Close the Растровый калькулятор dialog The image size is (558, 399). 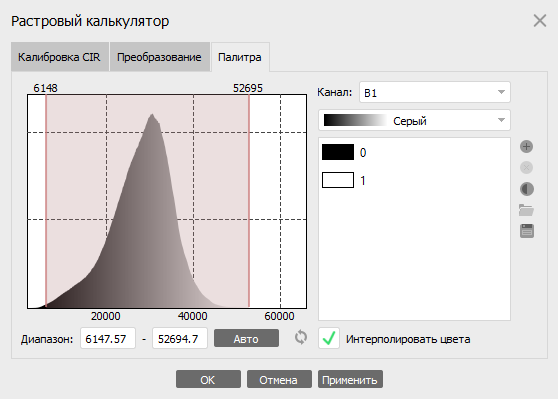(540, 21)
